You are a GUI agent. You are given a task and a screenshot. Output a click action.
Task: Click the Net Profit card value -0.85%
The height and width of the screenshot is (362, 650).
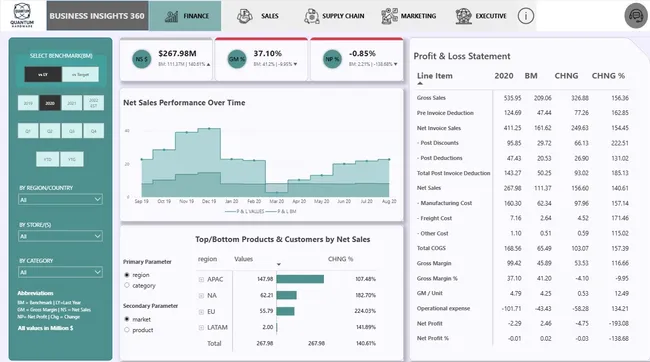pyautogui.click(x=362, y=53)
